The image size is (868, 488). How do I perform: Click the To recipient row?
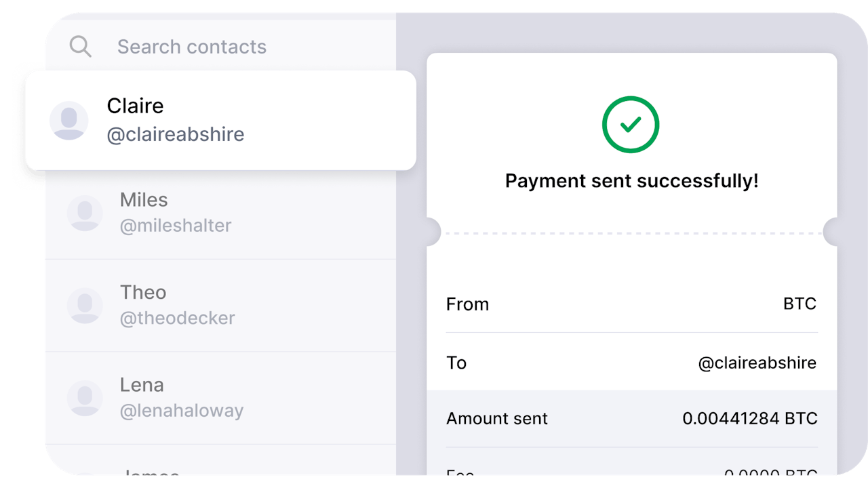[x=631, y=363]
